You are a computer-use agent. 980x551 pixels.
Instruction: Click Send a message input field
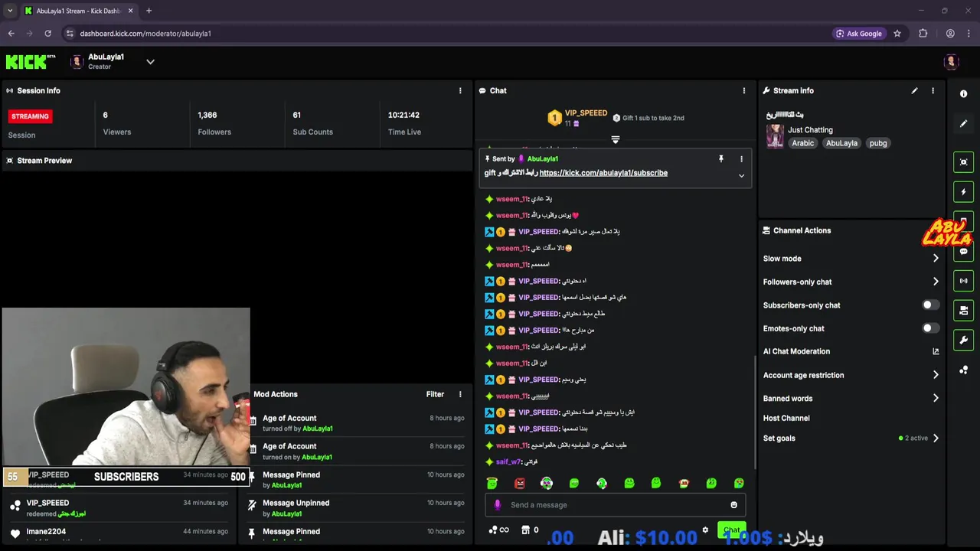point(615,505)
